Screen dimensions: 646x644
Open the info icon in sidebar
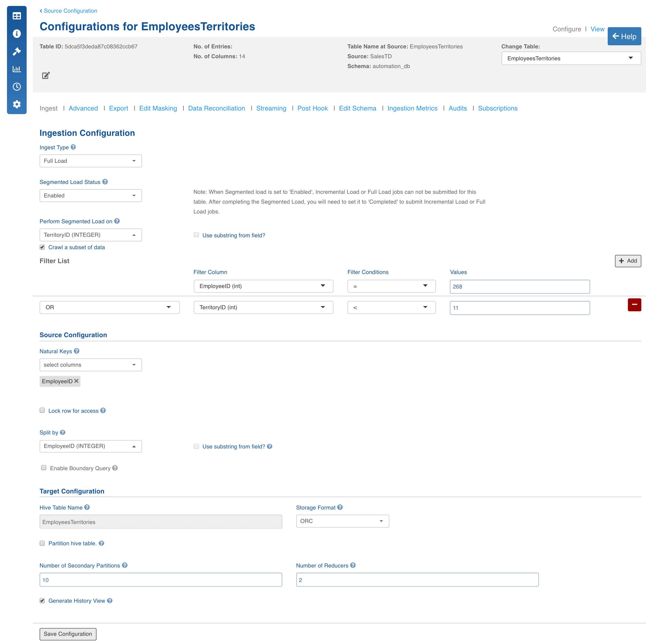point(17,33)
